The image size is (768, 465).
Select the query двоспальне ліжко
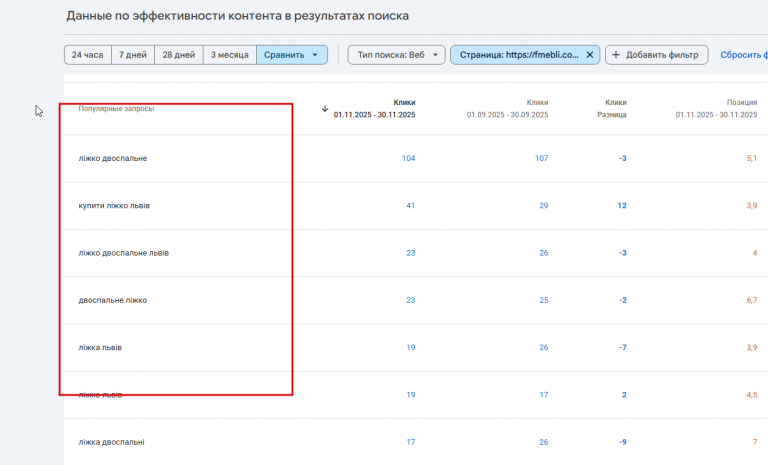coord(113,300)
